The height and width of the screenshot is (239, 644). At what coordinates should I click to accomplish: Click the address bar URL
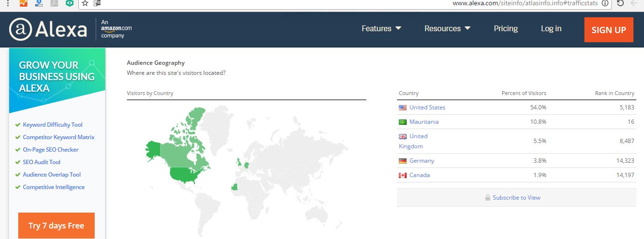click(525, 3)
